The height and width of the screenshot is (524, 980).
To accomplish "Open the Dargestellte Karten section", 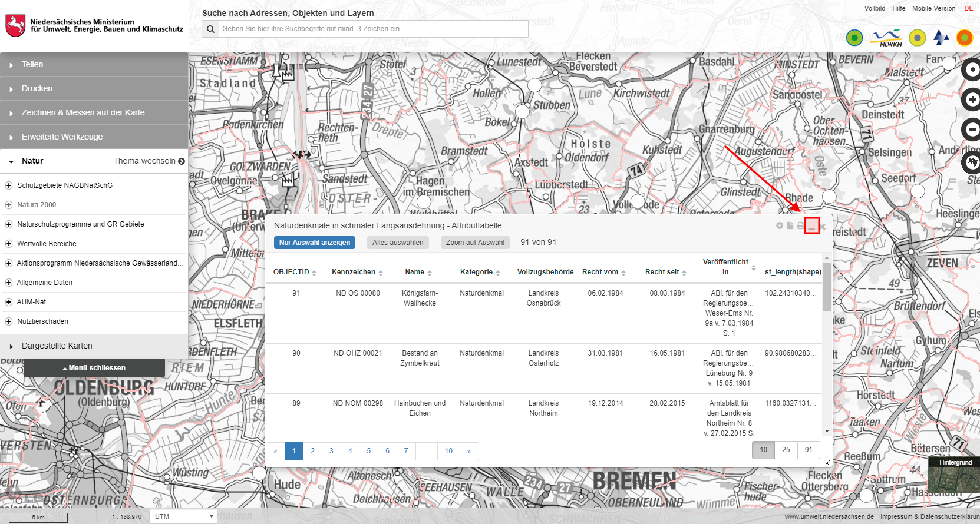I will pyautogui.click(x=94, y=346).
